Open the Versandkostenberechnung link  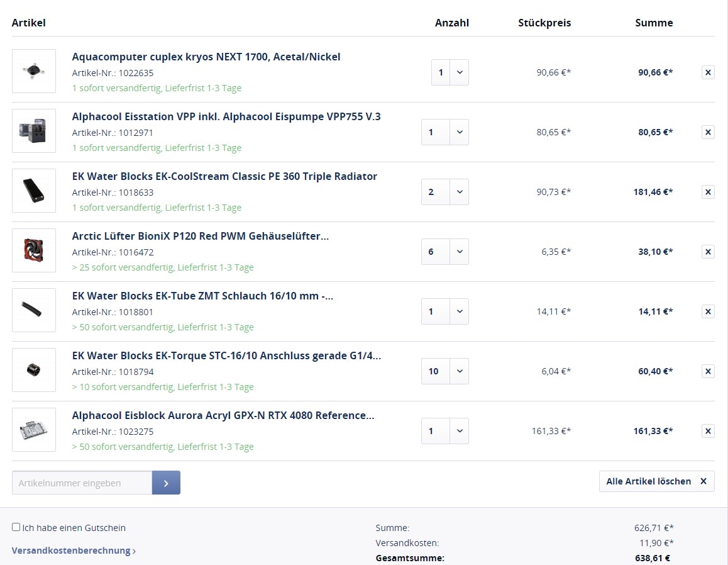(x=74, y=551)
